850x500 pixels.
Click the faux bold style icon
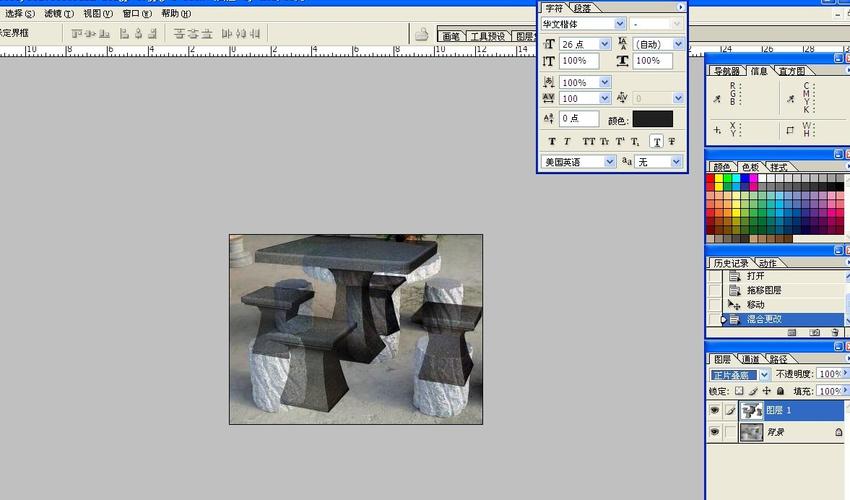click(x=550, y=142)
